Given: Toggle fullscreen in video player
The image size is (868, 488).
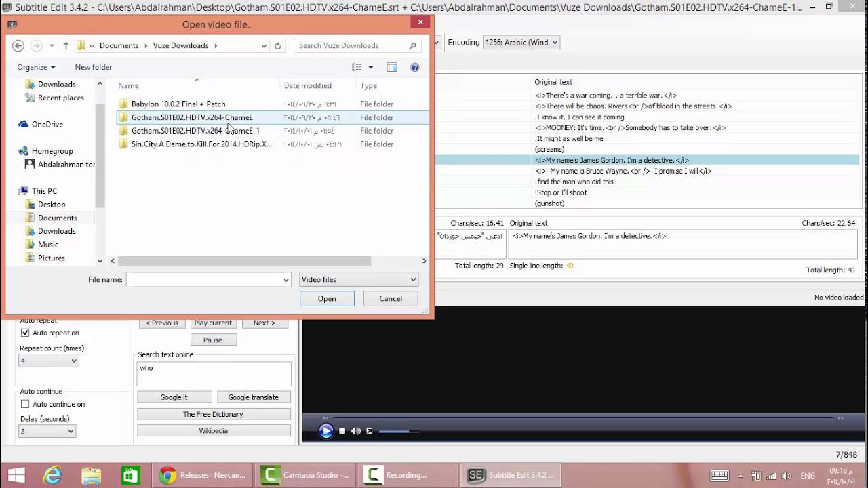Looking at the screenshot, I should [x=370, y=431].
